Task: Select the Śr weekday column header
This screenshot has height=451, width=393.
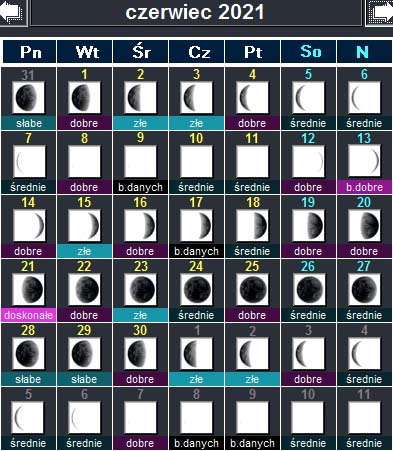Action: 141,52
